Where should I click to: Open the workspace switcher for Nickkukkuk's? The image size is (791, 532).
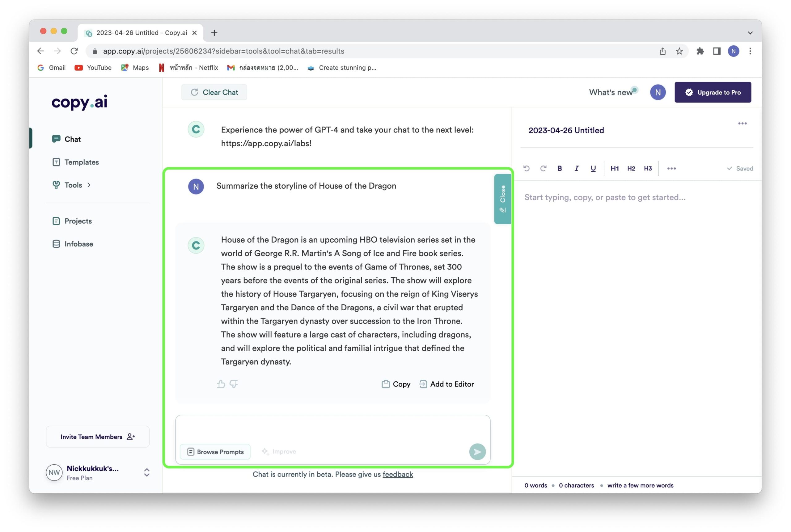coord(147,473)
